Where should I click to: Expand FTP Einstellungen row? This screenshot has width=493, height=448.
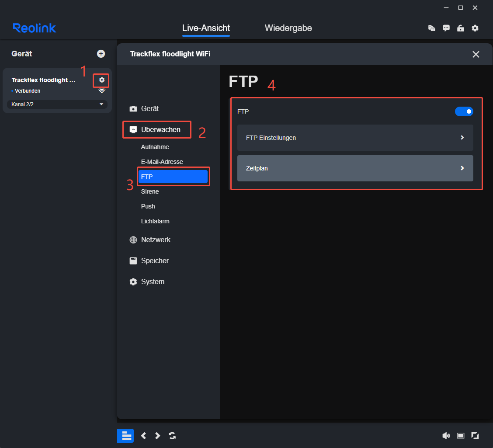(x=355, y=138)
